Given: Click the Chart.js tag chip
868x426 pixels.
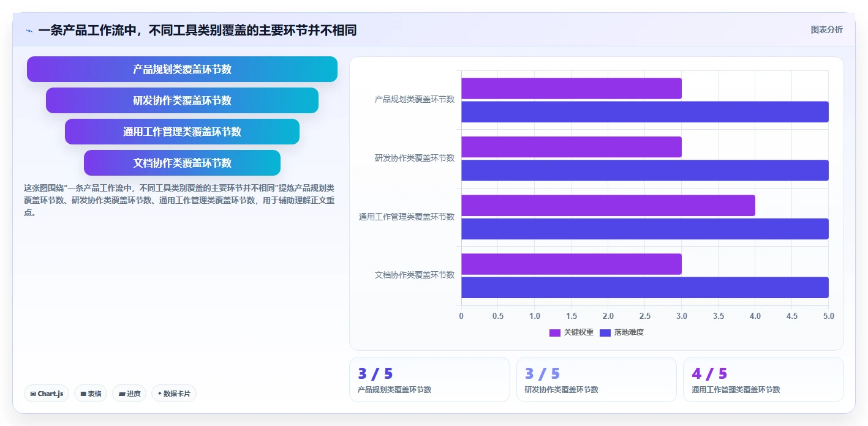Looking at the screenshot, I should point(47,394).
